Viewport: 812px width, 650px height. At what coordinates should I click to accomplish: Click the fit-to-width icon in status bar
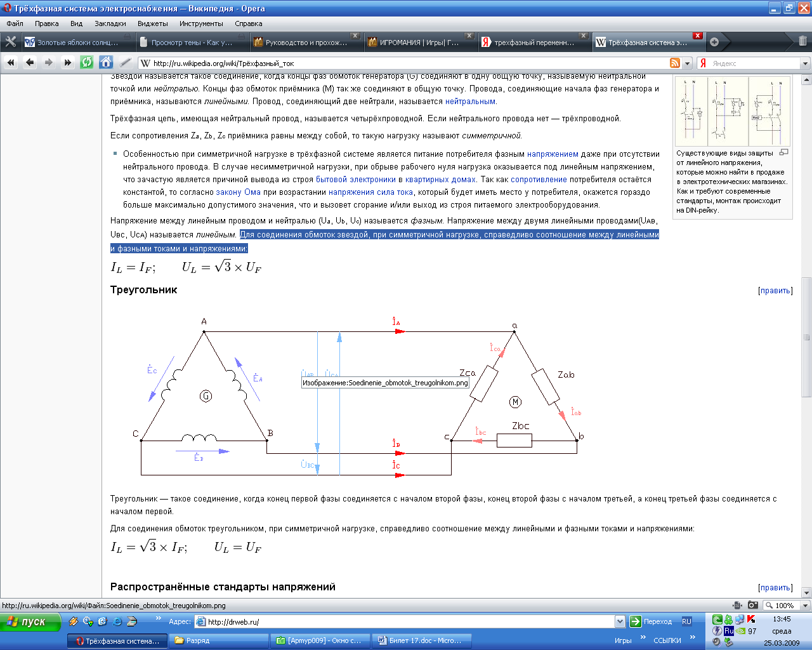[737, 606]
